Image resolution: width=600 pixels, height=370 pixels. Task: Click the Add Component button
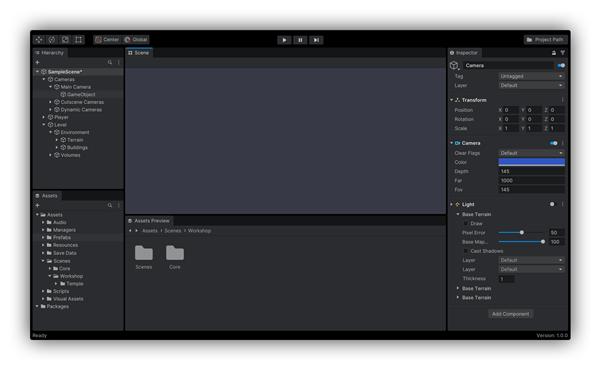click(510, 314)
